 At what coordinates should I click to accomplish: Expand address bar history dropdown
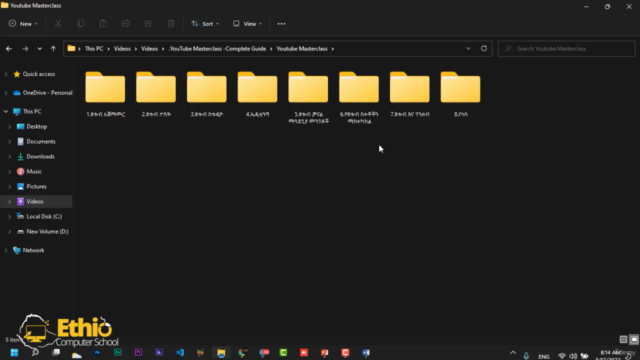click(468, 48)
